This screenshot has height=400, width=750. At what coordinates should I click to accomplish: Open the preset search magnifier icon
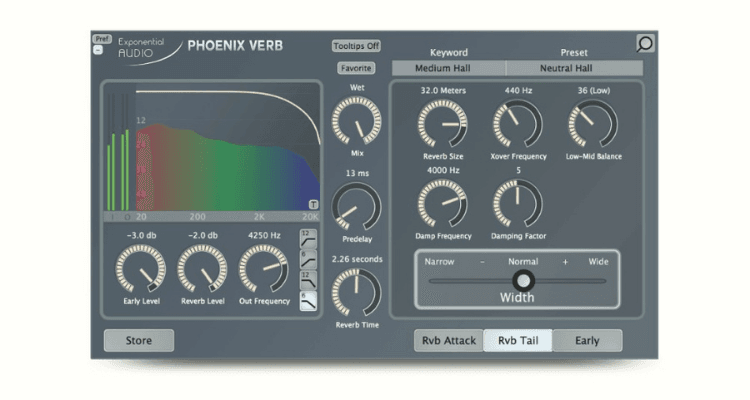pyautogui.click(x=645, y=44)
